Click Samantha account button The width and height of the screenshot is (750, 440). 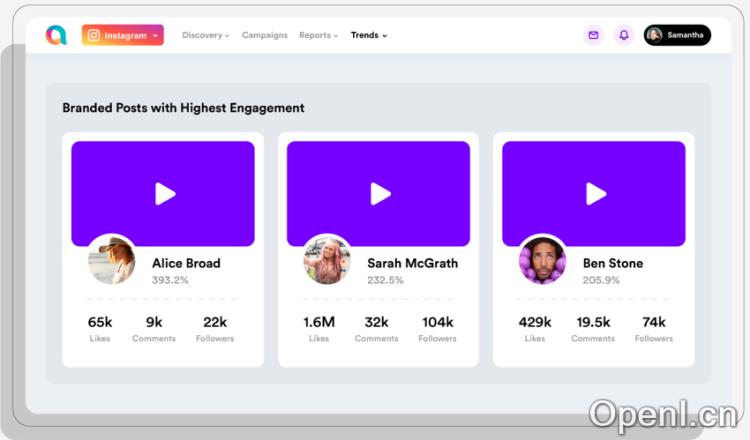(x=685, y=35)
